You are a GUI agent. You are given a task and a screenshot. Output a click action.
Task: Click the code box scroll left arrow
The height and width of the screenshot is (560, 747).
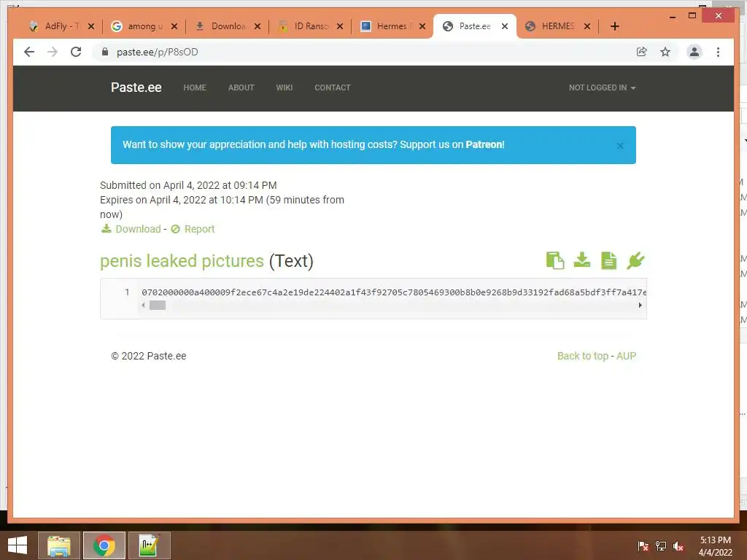[x=144, y=306]
